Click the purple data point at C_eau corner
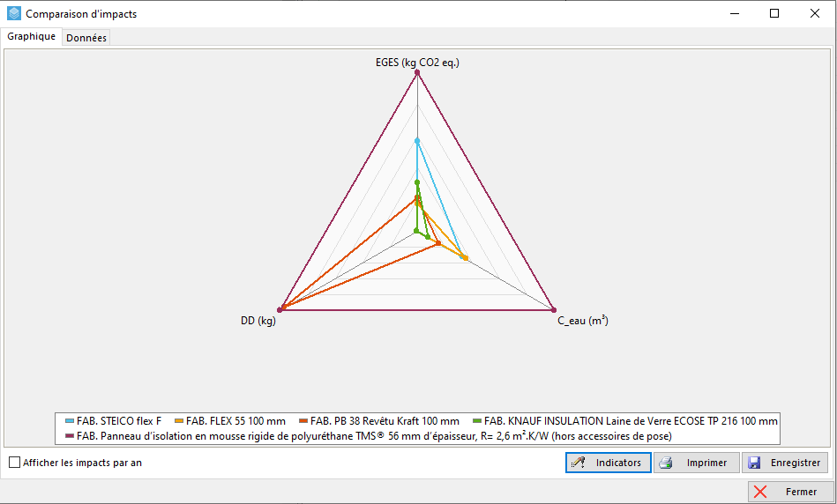This screenshot has width=837, height=504. 554,310
